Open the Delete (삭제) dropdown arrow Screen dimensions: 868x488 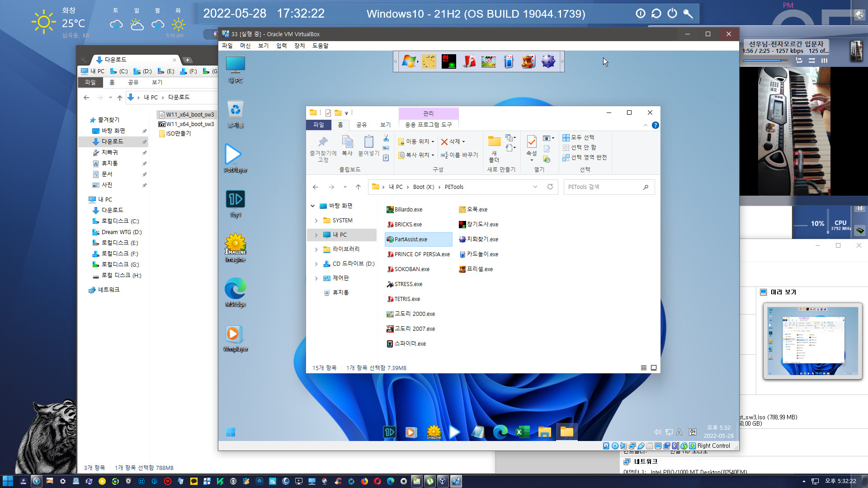point(463,142)
